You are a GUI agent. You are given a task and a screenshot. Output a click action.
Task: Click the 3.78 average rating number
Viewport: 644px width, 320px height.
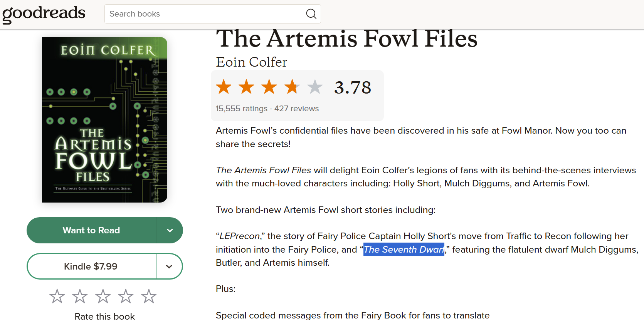[352, 87]
